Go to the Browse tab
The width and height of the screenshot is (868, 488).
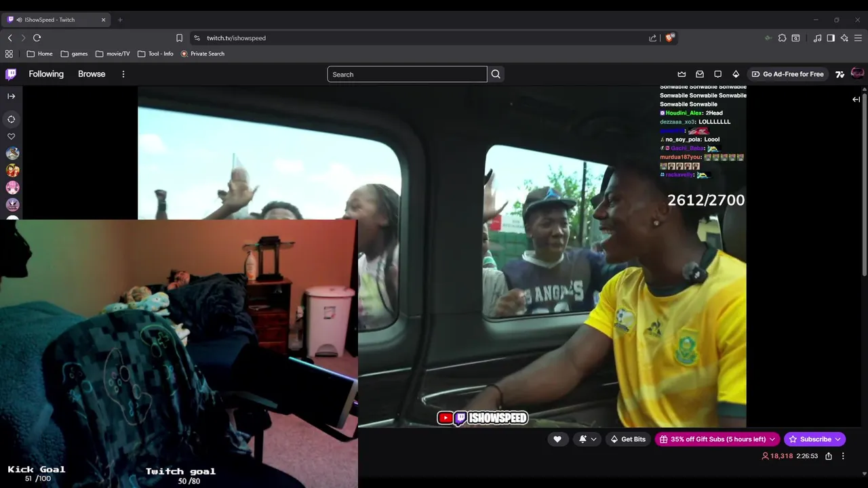(92, 74)
